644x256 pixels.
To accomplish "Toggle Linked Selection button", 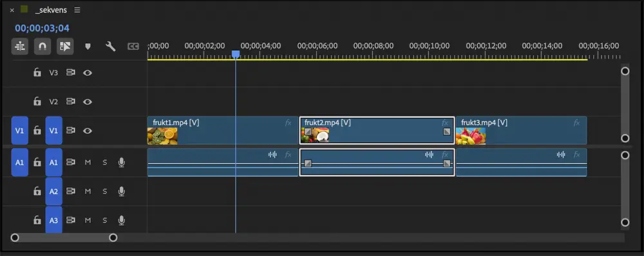I will pyautogui.click(x=65, y=46).
